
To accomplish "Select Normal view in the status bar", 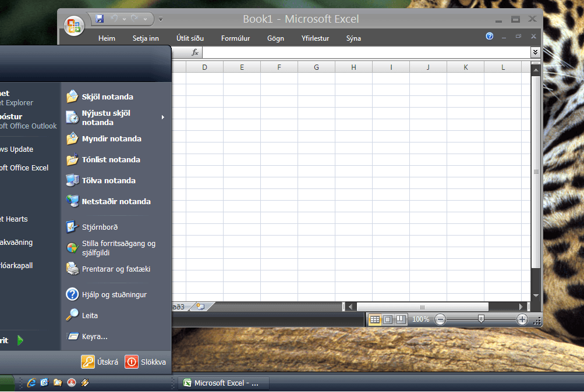I will (x=374, y=319).
